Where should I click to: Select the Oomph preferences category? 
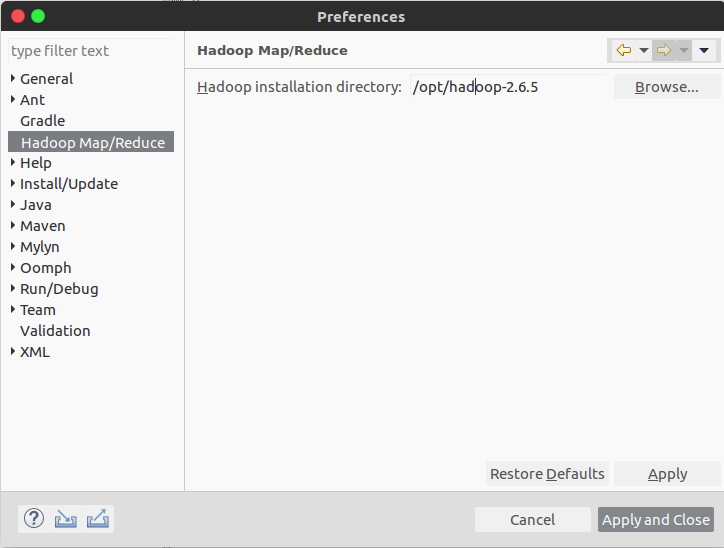pyautogui.click(x=46, y=268)
